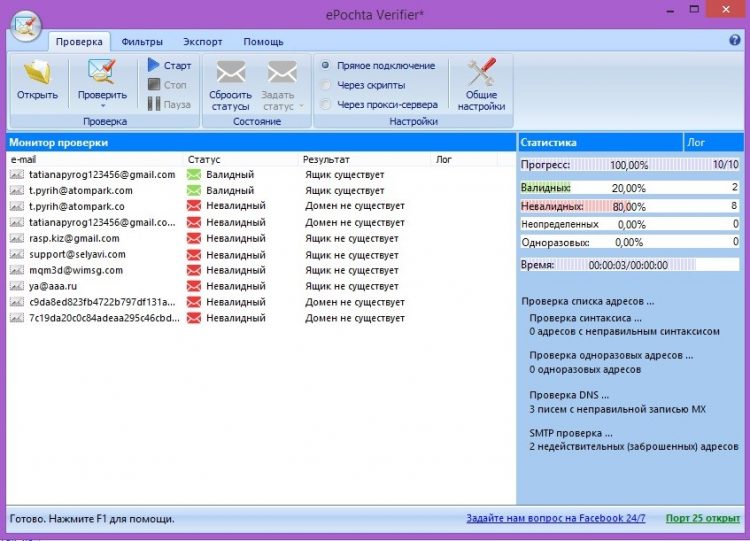Image resolution: width=750 pixels, height=541 pixels.
Task: Click Проверка одноразовых адресов log line
Action: tap(611, 355)
